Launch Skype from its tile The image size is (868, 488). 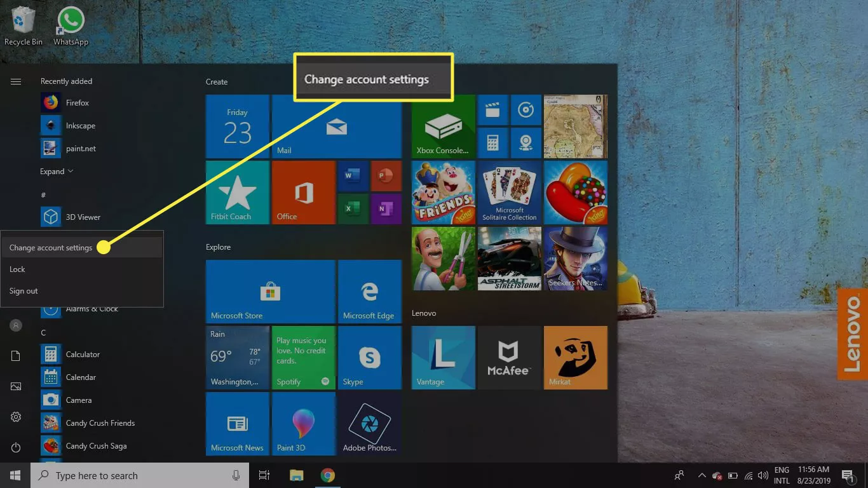[369, 357]
